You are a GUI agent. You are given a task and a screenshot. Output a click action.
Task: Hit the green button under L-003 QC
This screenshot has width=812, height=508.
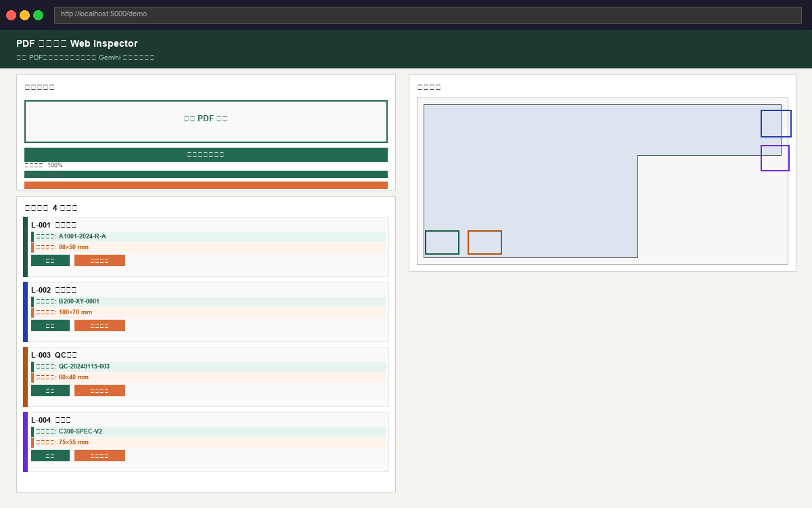(50, 391)
